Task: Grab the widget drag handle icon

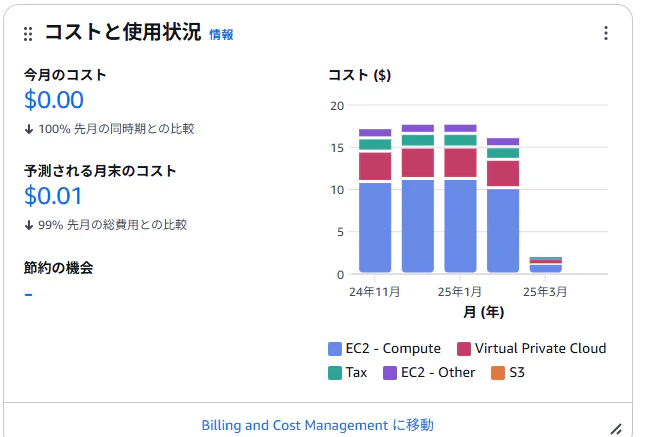Action: pos(28,34)
